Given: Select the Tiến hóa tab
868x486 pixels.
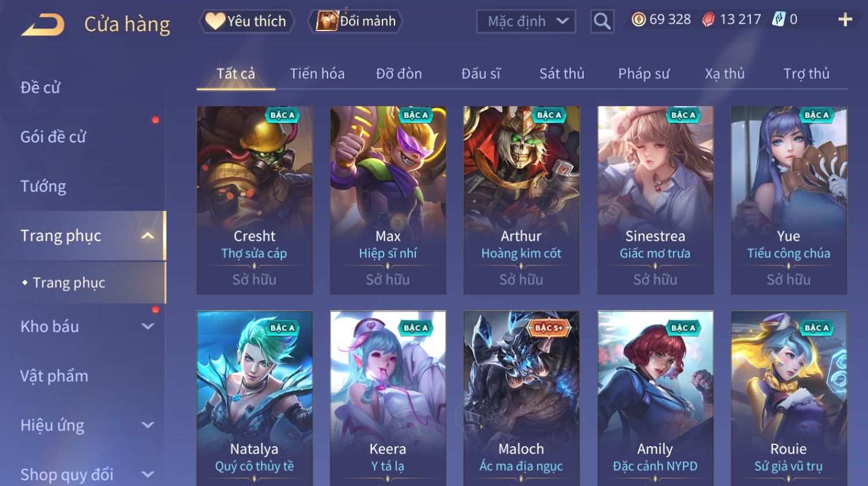Looking at the screenshot, I should click(x=317, y=74).
